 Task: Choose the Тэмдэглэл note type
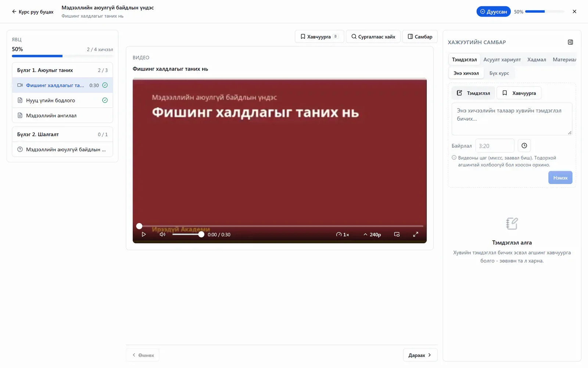click(x=473, y=93)
